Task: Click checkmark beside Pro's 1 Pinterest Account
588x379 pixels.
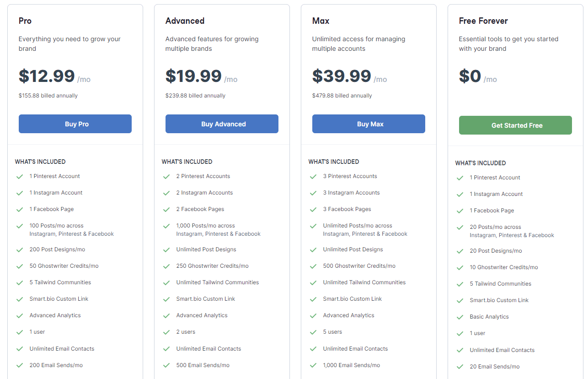Action: pyautogui.click(x=20, y=177)
